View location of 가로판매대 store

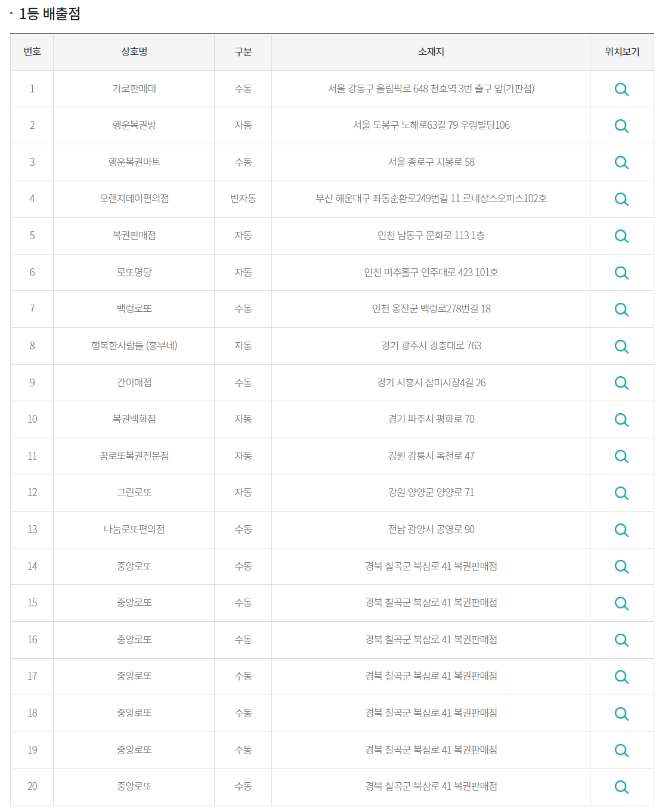(x=622, y=89)
